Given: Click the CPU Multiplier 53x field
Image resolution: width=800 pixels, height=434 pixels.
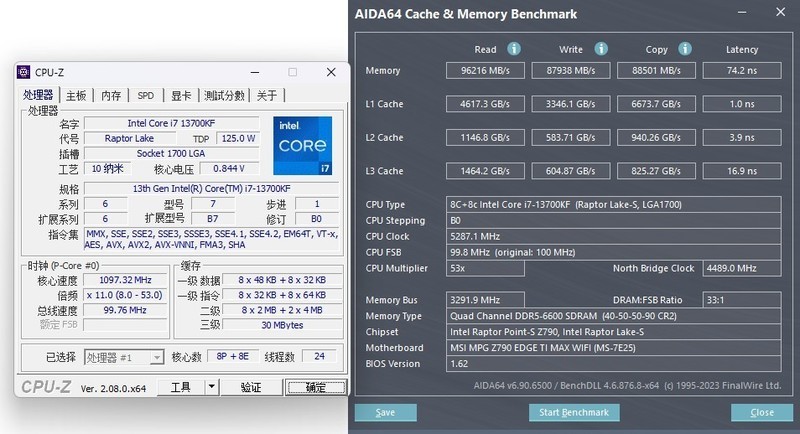Looking at the screenshot, I should 485,268.
